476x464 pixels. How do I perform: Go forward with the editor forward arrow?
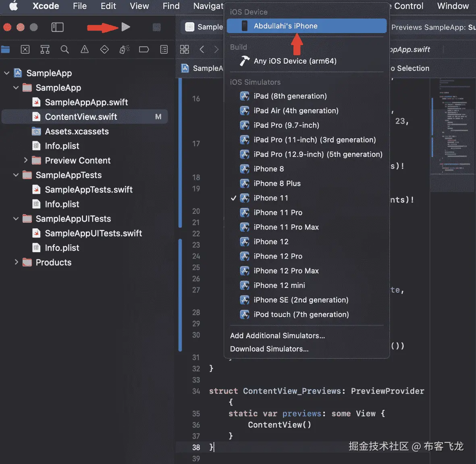216,49
